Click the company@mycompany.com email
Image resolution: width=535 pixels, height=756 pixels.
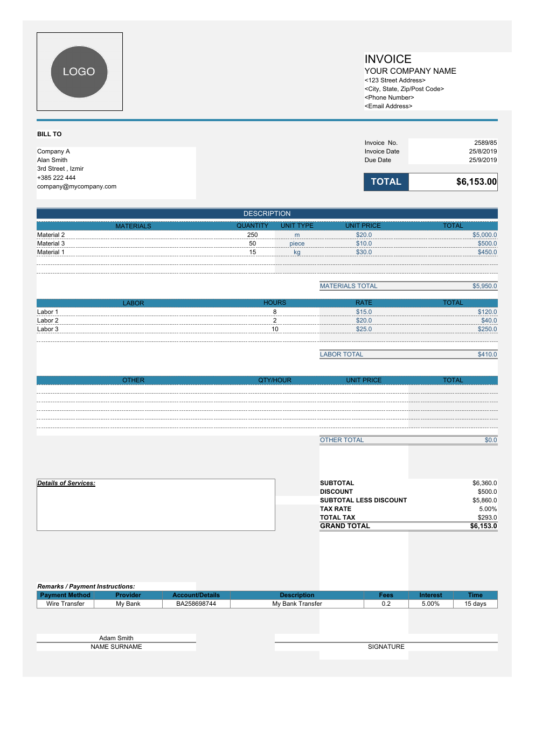coord(77,186)
